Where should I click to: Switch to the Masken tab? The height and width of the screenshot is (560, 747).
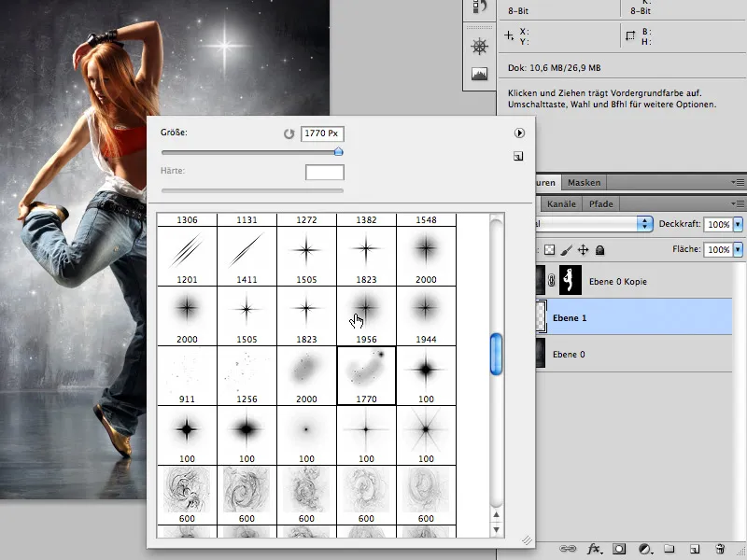[584, 182]
